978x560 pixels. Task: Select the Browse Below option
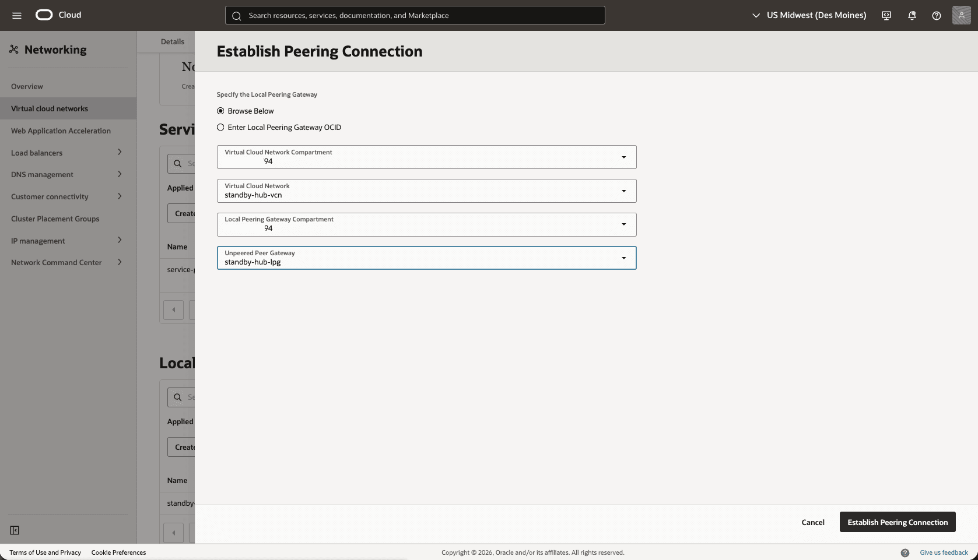pyautogui.click(x=220, y=111)
